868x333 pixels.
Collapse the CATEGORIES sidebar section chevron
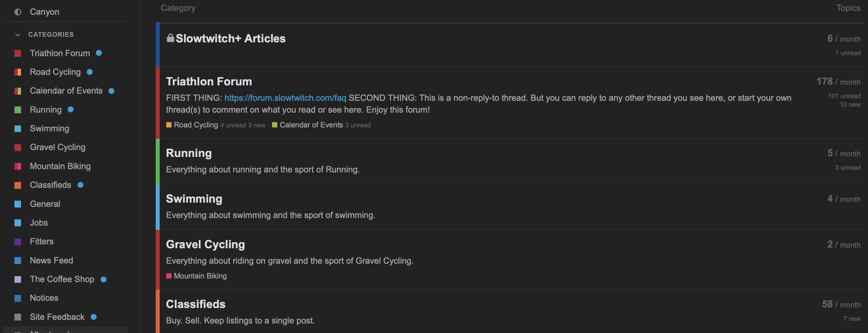(x=18, y=35)
